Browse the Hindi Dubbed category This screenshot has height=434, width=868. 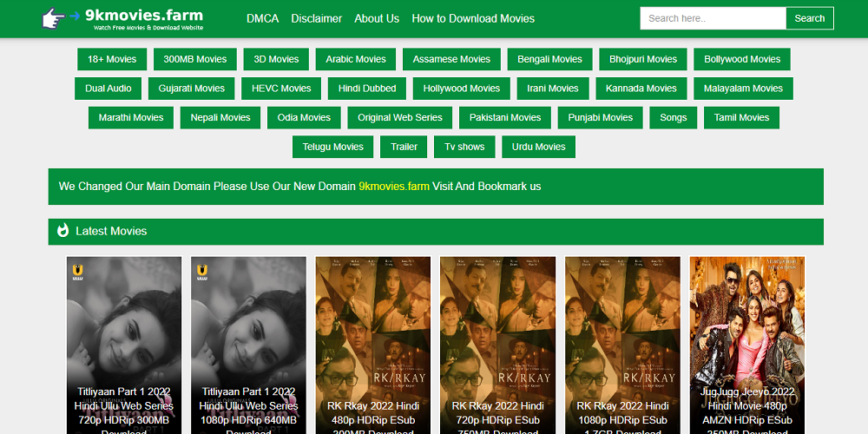click(x=367, y=89)
